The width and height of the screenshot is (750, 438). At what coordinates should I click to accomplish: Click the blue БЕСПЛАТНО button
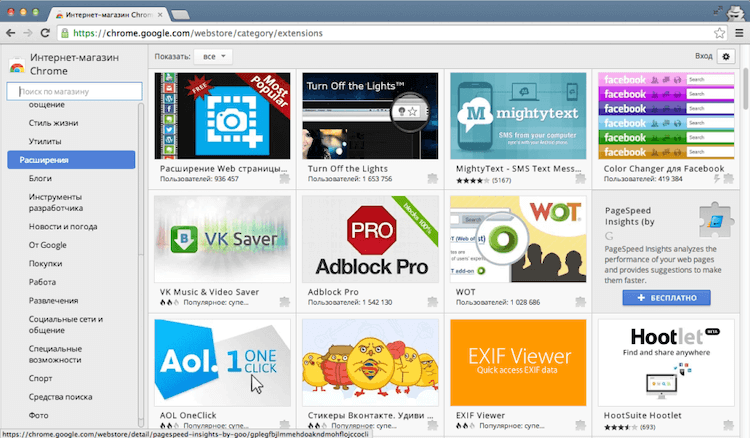666,297
